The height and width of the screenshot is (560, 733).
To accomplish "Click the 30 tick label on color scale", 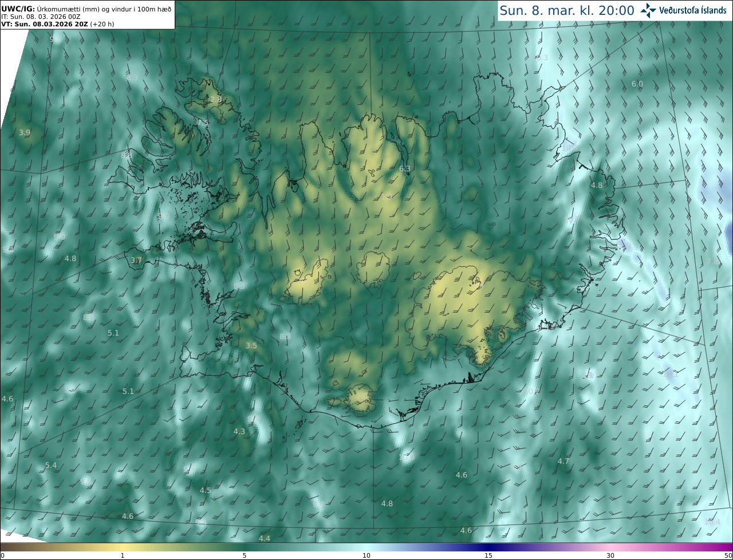I will [610, 555].
